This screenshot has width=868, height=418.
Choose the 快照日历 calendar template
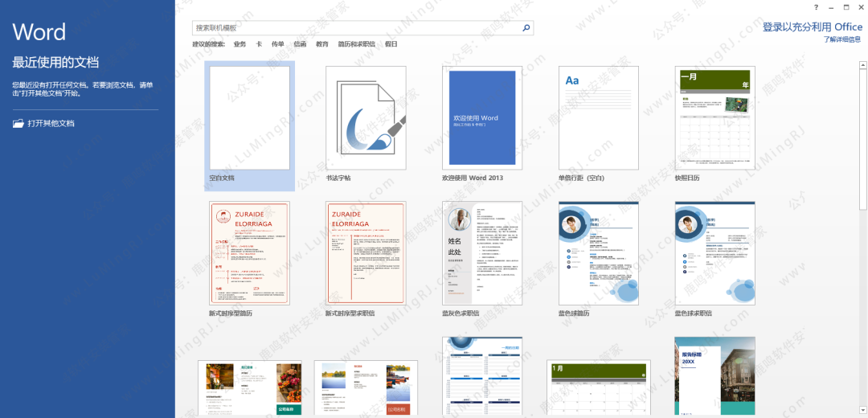point(714,125)
